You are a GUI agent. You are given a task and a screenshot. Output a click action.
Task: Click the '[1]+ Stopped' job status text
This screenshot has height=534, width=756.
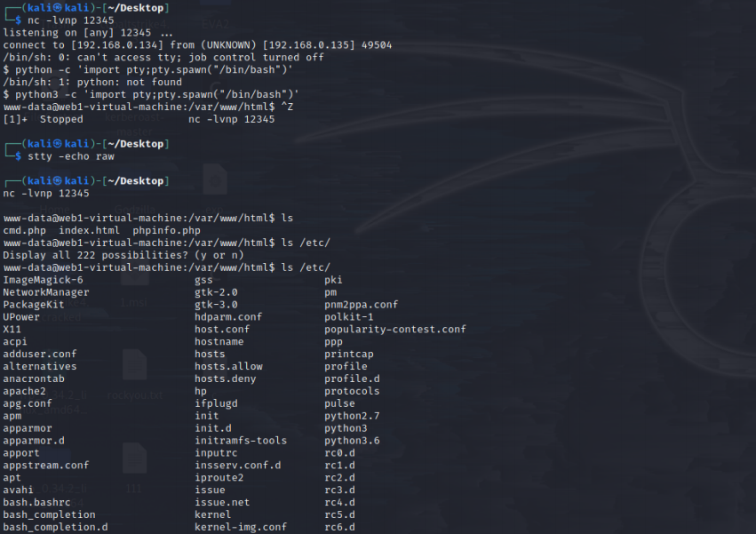43,119
